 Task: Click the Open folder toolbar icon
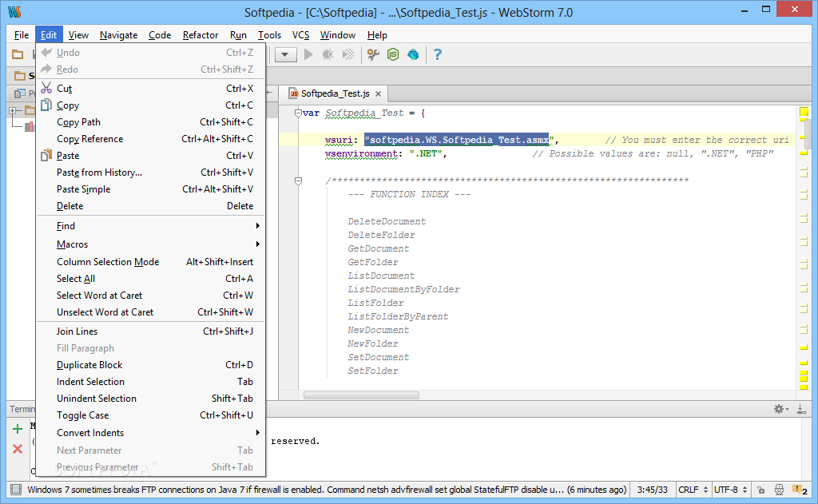tap(18, 54)
